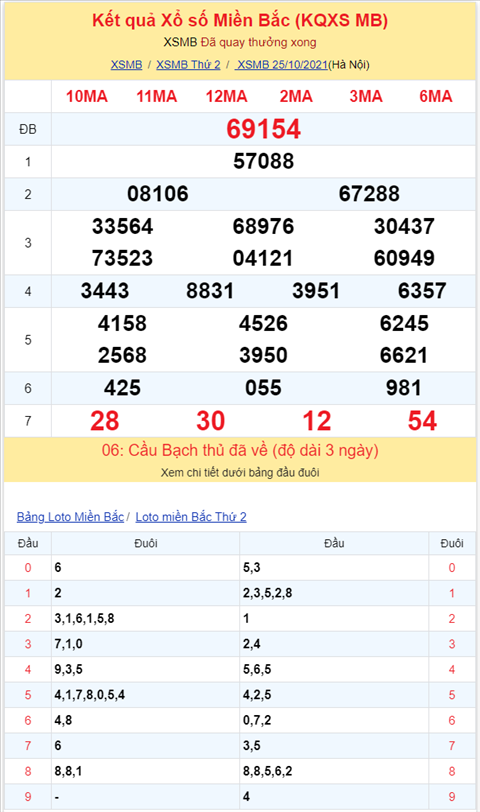Select fifth prize number 2568
Image resolution: width=480 pixels, height=812 pixels.
click(x=122, y=355)
